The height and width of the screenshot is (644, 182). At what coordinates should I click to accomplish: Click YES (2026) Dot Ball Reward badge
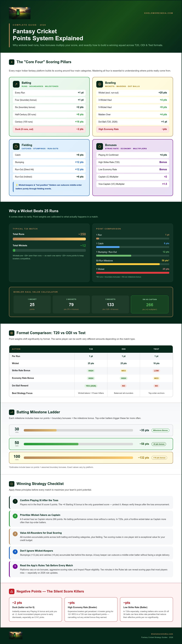(x=91, y=386)
